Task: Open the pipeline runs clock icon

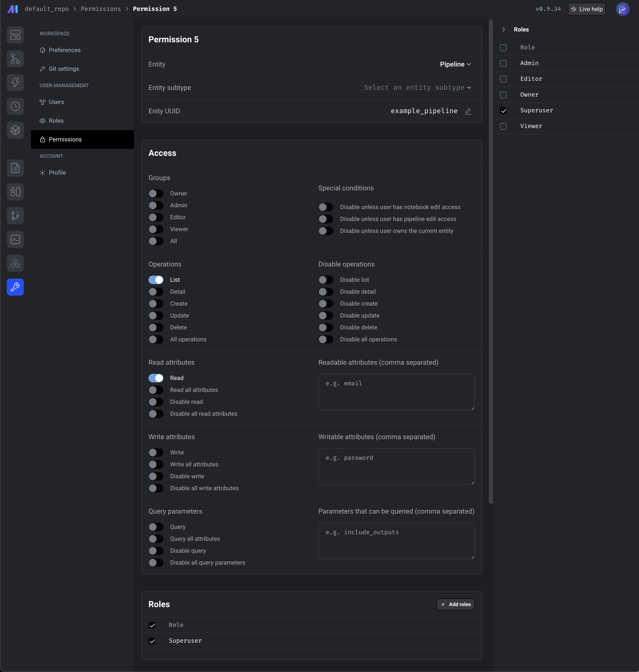Action: 15,106
